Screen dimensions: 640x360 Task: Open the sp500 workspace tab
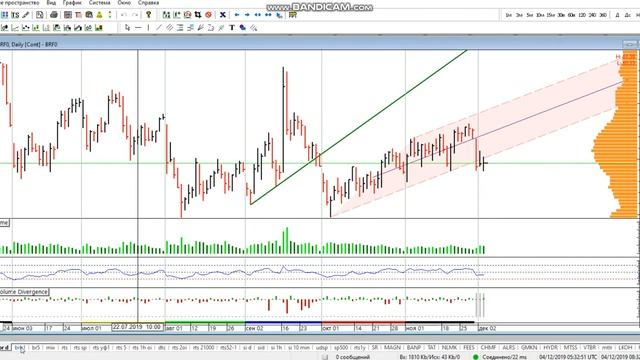tap(341, 347)
